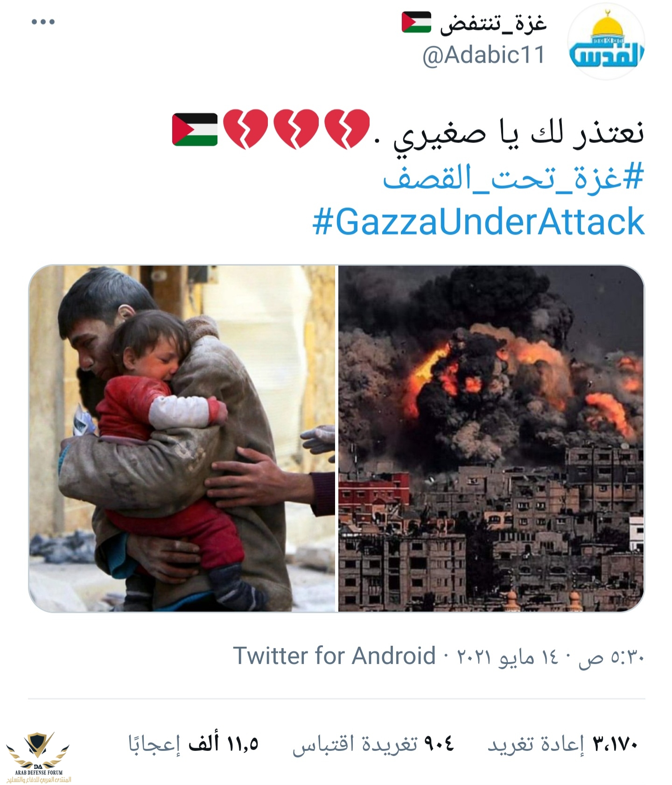Open the 904 quote tweets list

[373, 743]
